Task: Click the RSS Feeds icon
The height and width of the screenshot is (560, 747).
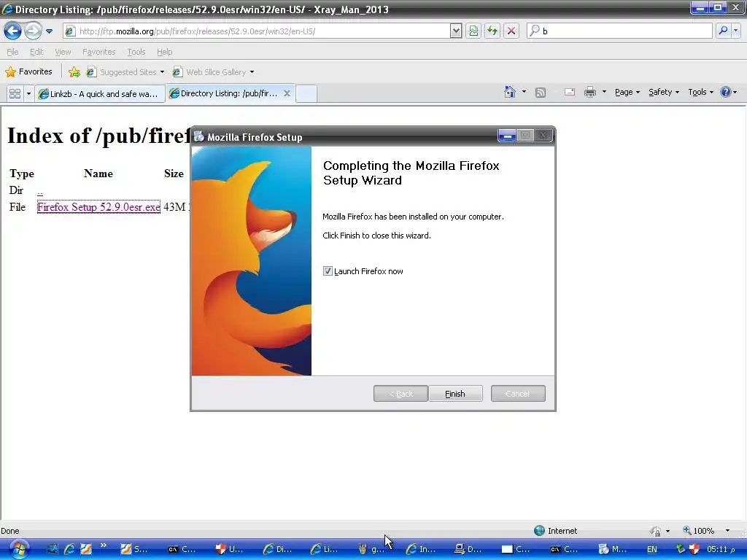Action: [x=541, y=93]
